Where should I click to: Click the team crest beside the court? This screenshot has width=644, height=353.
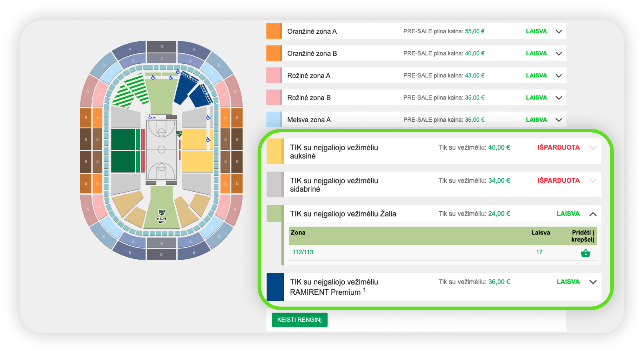tap(179, 134)
